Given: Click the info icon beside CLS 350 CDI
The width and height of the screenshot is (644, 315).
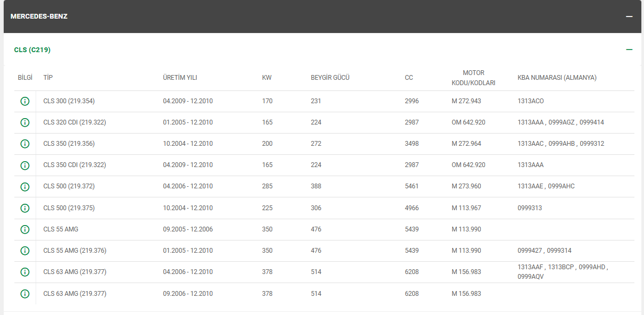Looking at the screenshot, I should [24, 165].
